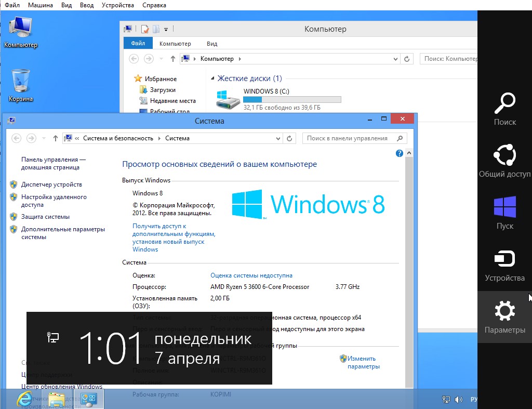Click the Back arrow in Компьютер window
532x409 pixels.
point(134,59)
